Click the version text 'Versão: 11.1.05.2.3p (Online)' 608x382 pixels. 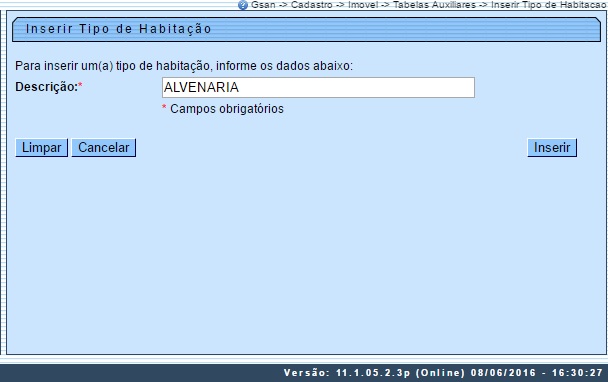tap(374, 373)
